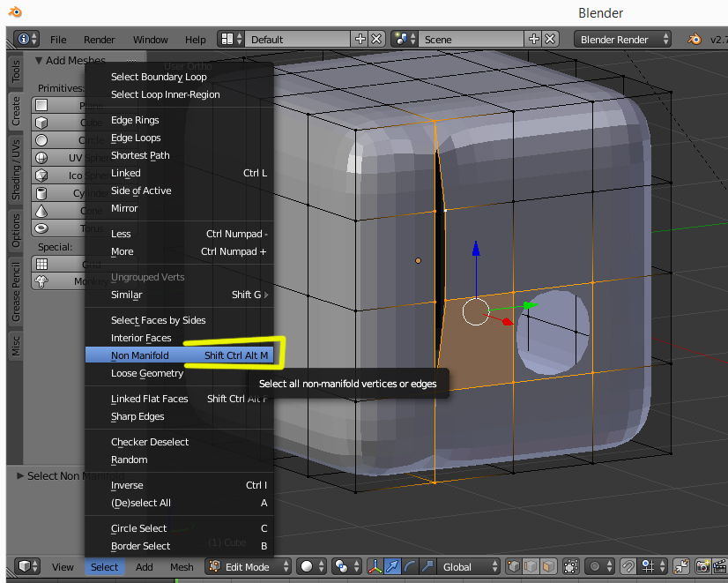Switch to the Create tab
Screen dimensions: 728x583
click(16, 111)
